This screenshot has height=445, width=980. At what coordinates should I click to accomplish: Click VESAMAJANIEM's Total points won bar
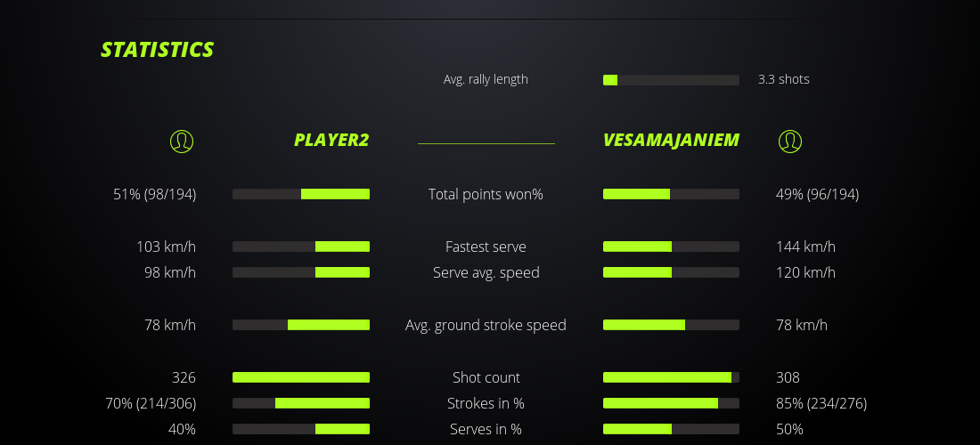pyautogui.click(x=671, y=194)
